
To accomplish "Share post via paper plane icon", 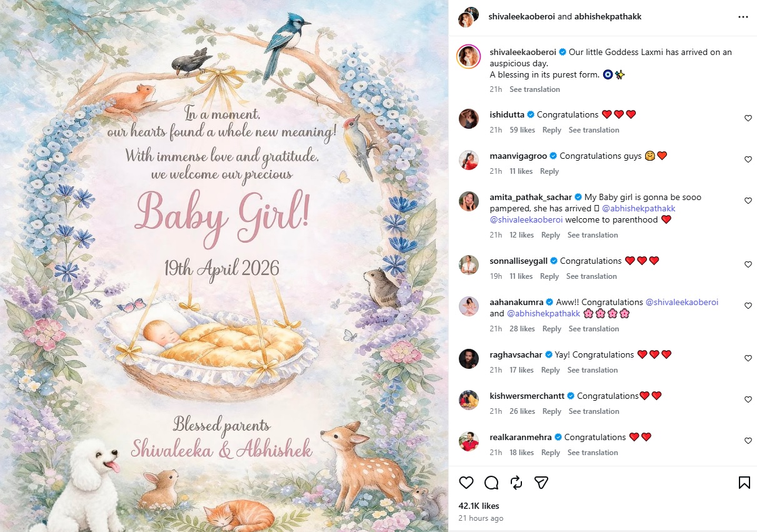I will coord(541,483).
